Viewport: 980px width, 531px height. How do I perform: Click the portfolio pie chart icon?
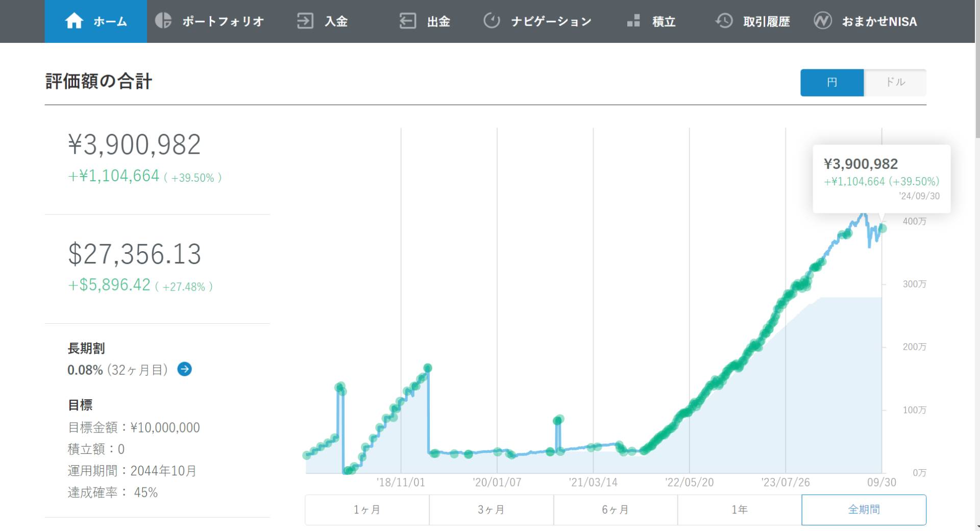point(163,20)
